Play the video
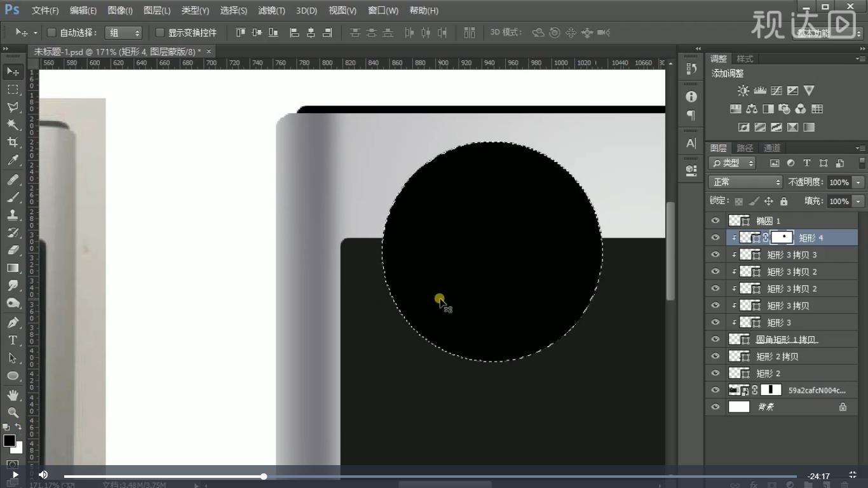This screenshot has height=488, width=868. [x=15, y=475]
